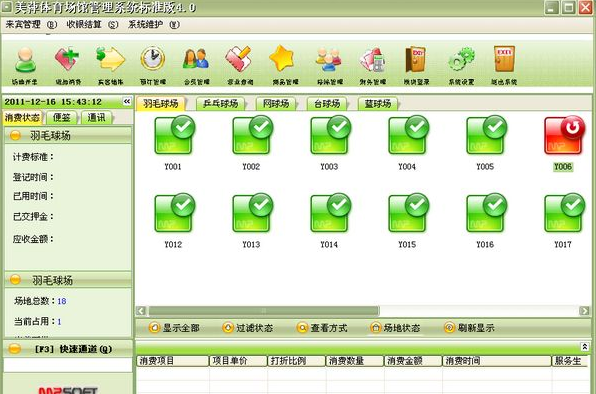
Task: Open the 系统维护 (W) menu
Action: [x=154, y=25]
